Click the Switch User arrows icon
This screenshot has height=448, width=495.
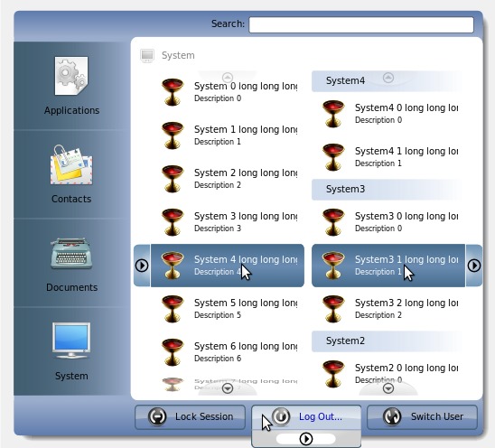(x=392, y=416)
